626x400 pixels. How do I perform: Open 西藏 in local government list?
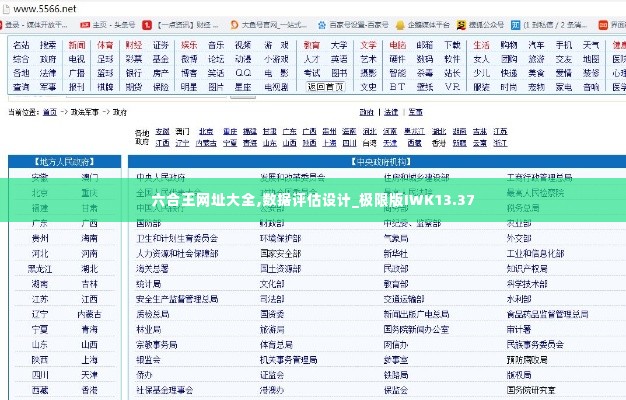pos(40,390)
